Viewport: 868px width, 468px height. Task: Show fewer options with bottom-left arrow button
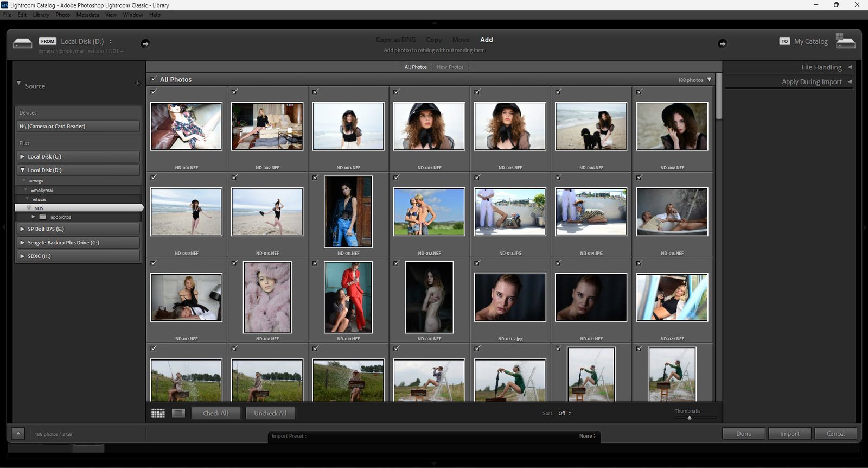point(18,433)
